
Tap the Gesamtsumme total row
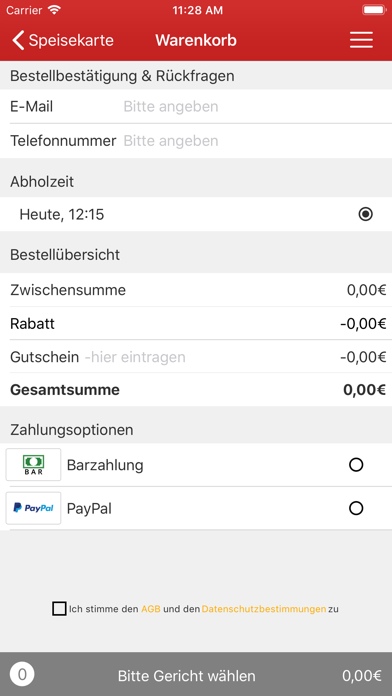[x=196, y=390]
